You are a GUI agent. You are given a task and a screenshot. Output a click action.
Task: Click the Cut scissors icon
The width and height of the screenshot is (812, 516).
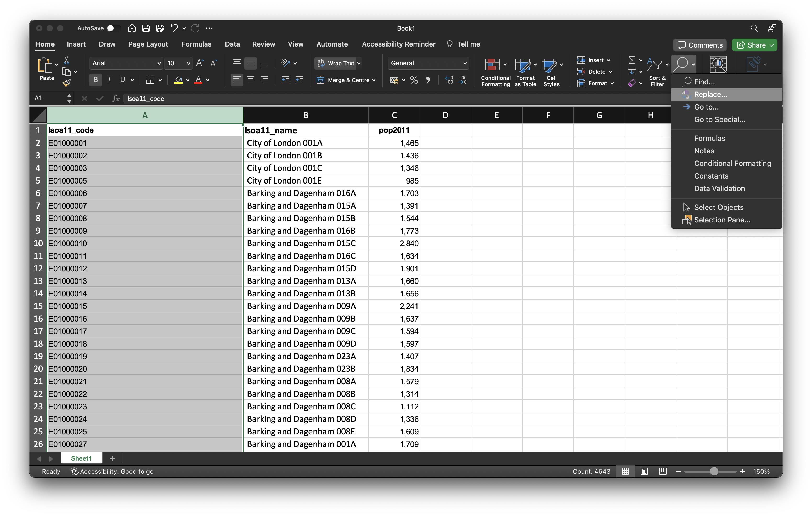(66, 61)
